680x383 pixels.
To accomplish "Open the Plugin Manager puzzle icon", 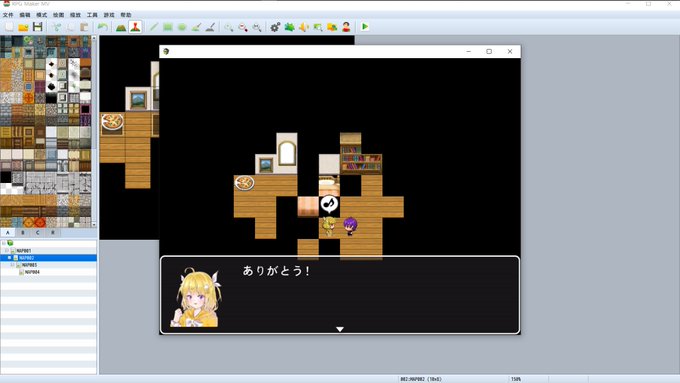I will click(289, 27).
